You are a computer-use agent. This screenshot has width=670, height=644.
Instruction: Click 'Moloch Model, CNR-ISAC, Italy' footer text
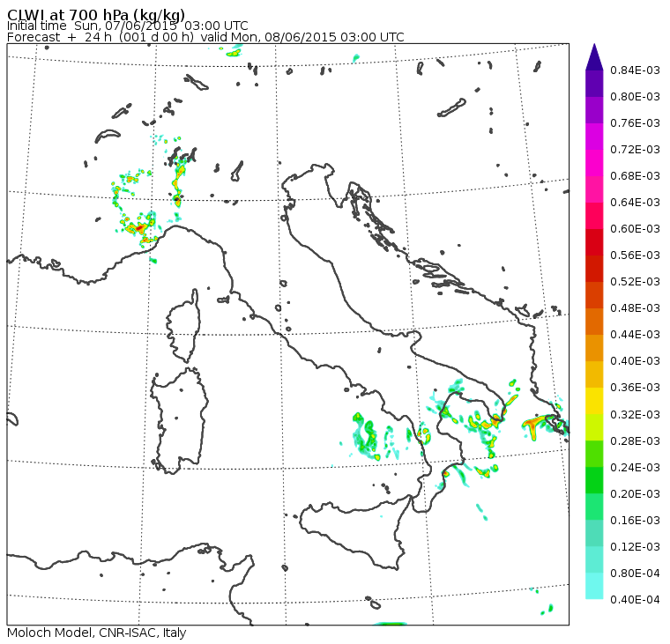point(97,633)
